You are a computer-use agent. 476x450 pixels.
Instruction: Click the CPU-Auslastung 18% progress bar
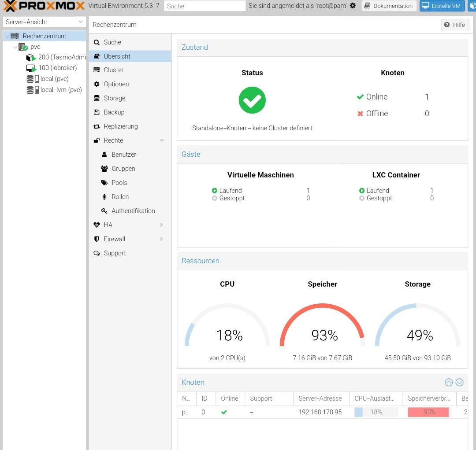[376, 412]
